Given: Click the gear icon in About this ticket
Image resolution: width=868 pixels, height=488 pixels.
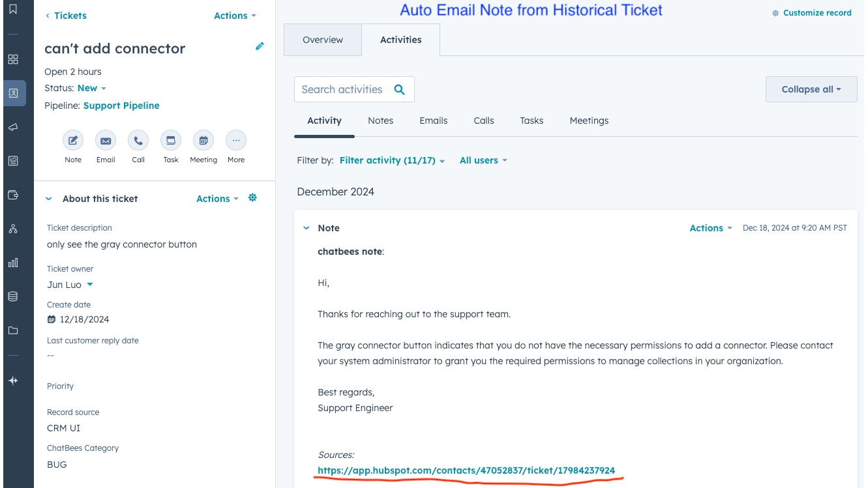Looking at the screenshot, I should tap(253, 198).
